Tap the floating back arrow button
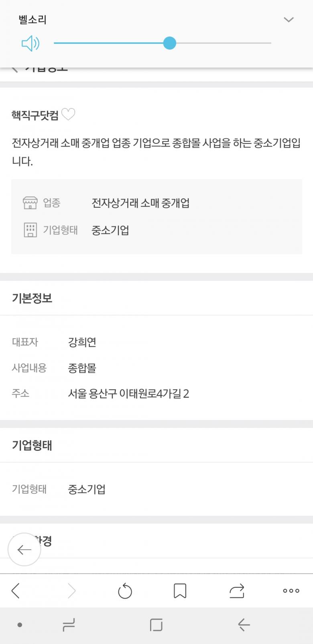 click(x=24, y=549)
